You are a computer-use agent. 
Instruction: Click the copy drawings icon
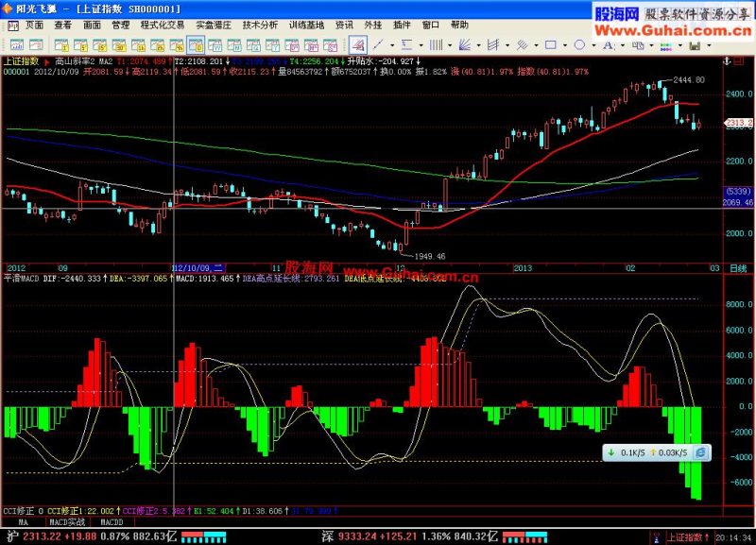(638, 44)
